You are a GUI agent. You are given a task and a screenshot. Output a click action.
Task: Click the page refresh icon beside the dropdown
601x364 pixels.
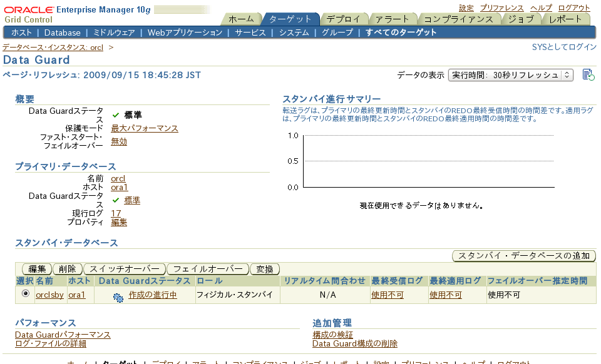[x=588, y=74]
